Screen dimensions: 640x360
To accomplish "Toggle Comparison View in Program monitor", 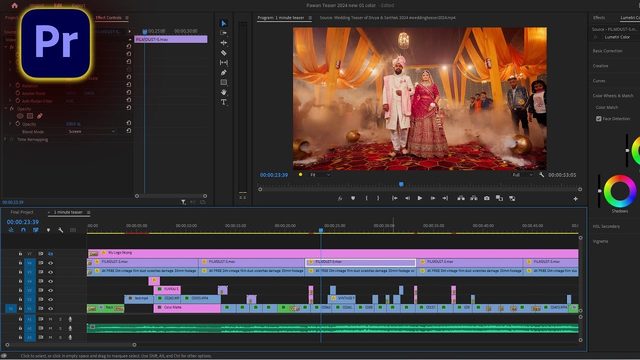I will (x=499, y=198).
